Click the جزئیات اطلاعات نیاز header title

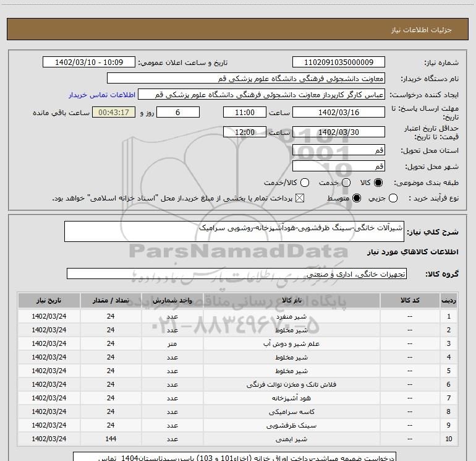[422, 30]
